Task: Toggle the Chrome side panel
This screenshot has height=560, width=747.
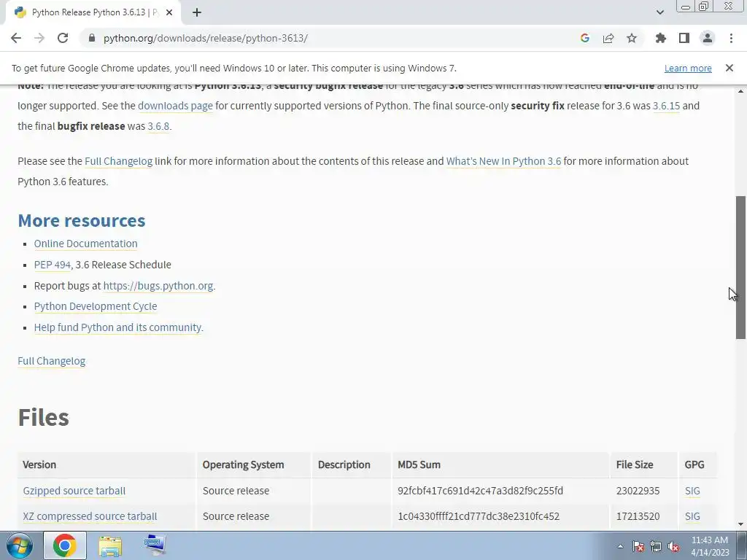Action: pyautogui.click(x=684, y=38)
